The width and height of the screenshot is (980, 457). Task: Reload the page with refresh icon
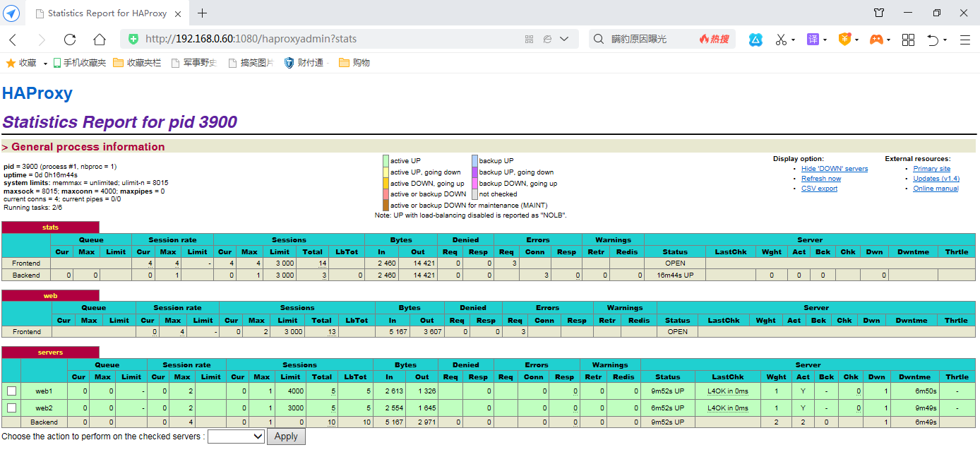click(70, 40)
